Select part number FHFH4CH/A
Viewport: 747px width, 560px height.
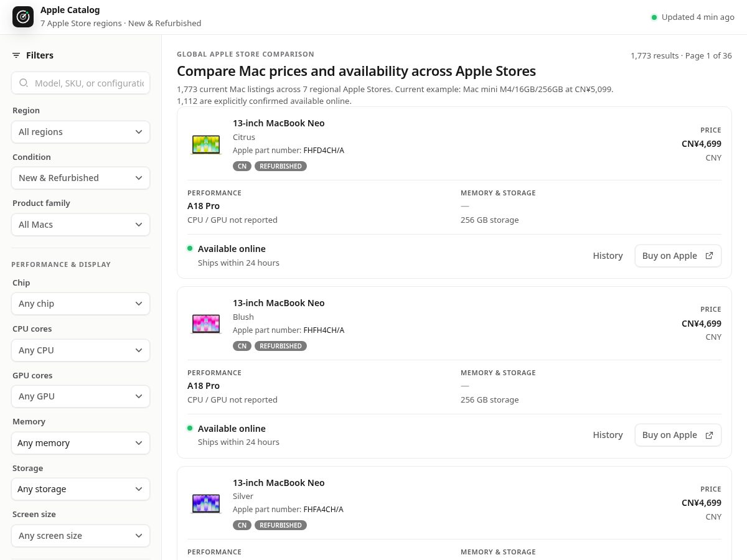[324, 330]
